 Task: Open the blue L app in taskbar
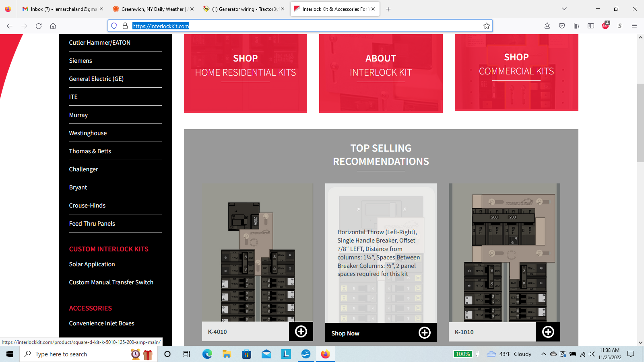286,354
